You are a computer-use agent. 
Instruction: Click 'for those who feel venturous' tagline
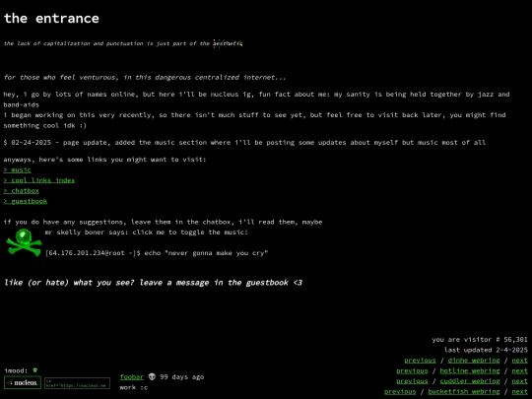[145, 78]
